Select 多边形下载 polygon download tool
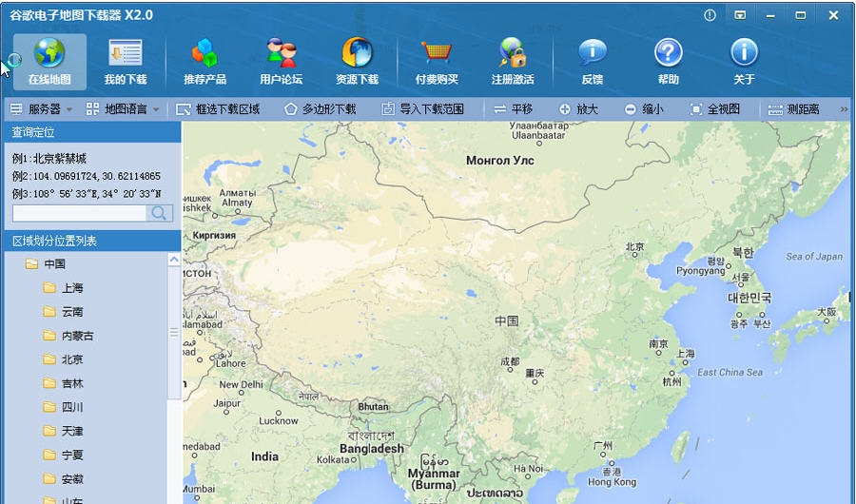The height and width of the screenshot is (504, 856). (321, 109)
